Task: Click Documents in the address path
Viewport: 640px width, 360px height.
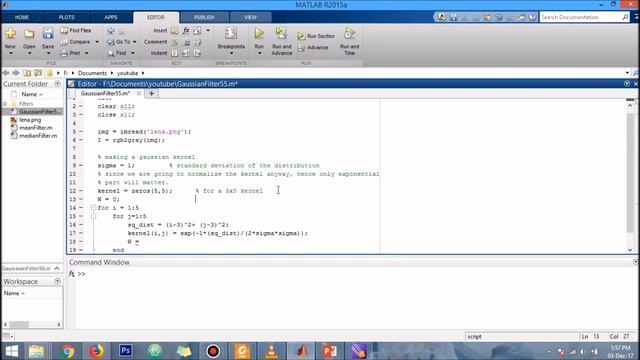Action: [x=92, y=73]
